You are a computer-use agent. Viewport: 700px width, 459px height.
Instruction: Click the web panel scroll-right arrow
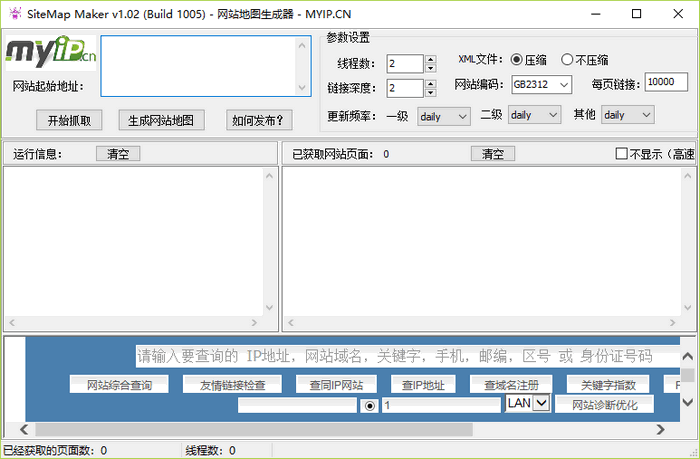[x=660, y=430]
